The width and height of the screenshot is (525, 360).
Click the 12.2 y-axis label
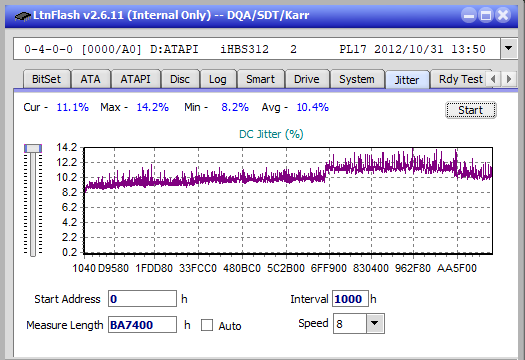(x=67, y=162)
